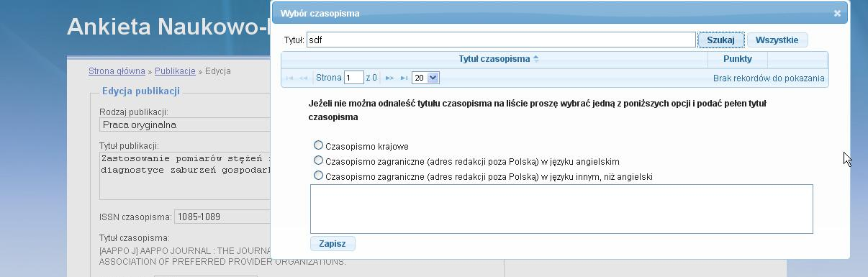Close the Wybór czasopisma dialog
The image size is (868, 277).
click(837, 13)
